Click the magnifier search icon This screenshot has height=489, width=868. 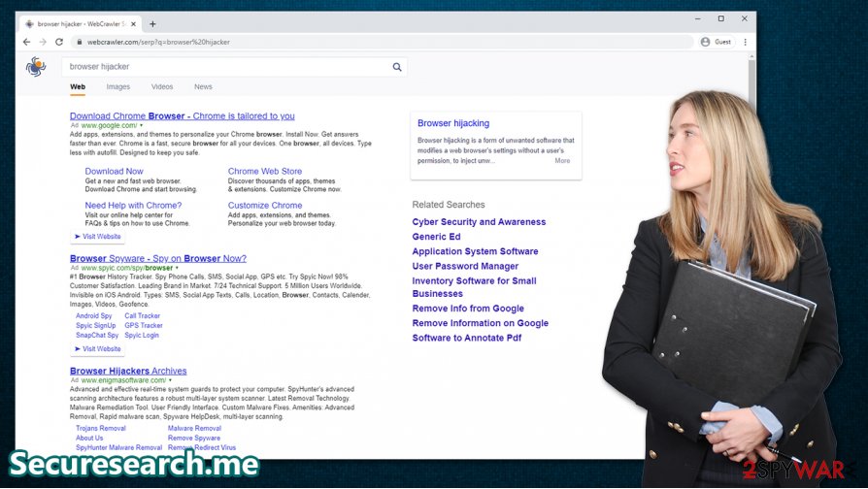coord(397,67)
